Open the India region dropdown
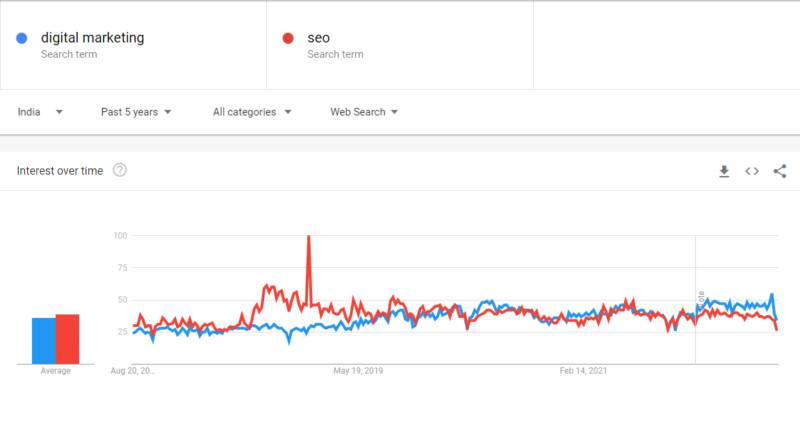The width and height of the screenshot is (800, 423). tap(40, 112)
